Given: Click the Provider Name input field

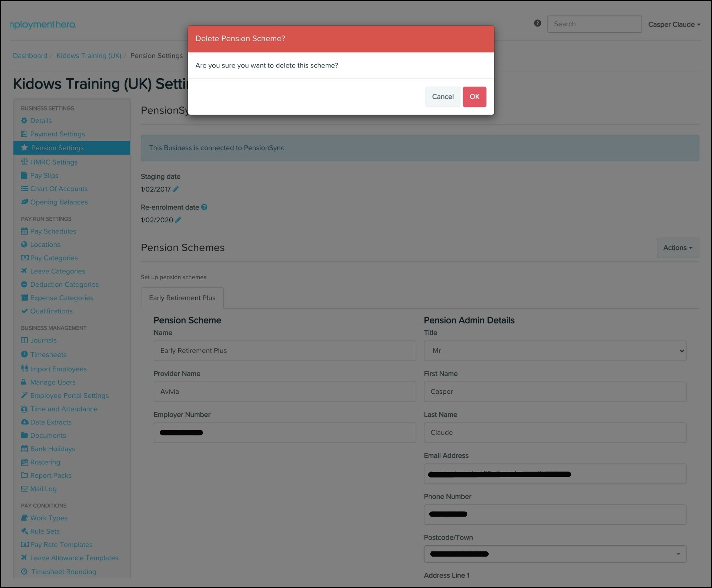Looking at the screenshot, I should click(x=284, y=392).
